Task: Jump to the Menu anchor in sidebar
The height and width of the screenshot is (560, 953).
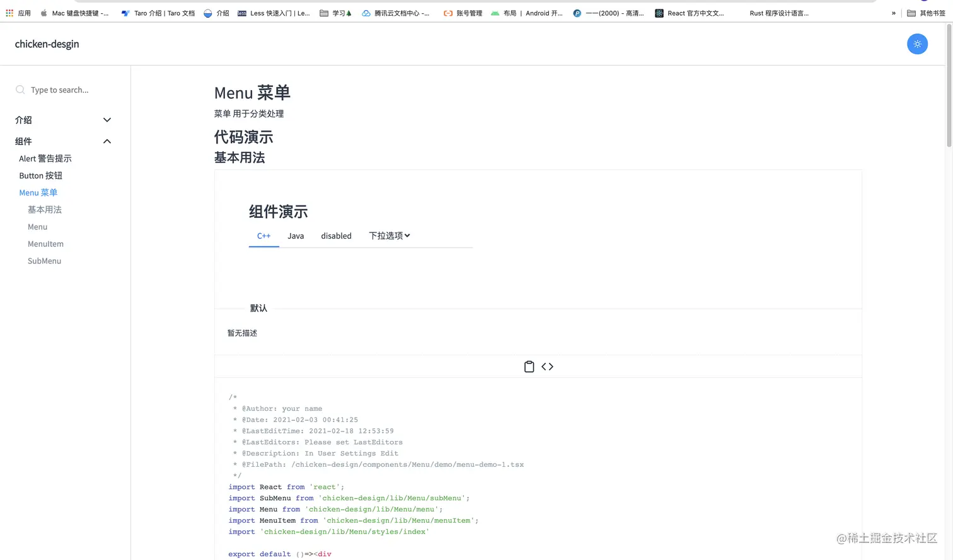Action: click(x=37, y=227)
